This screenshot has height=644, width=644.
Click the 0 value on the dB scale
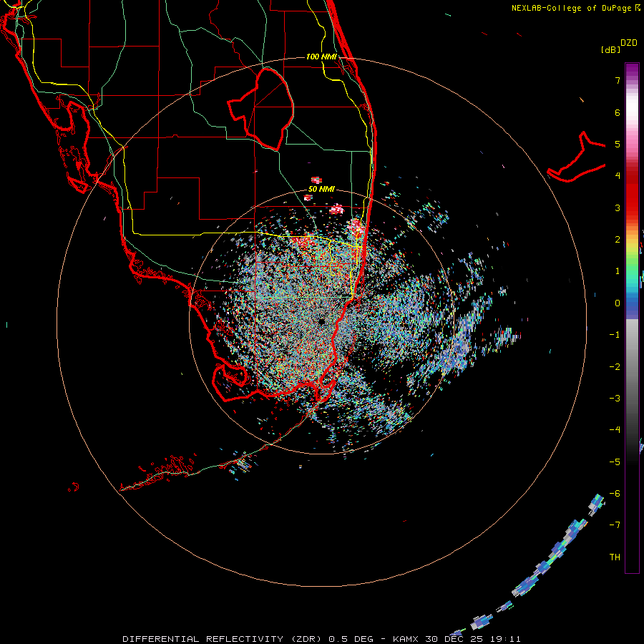[x=618, y=303]
